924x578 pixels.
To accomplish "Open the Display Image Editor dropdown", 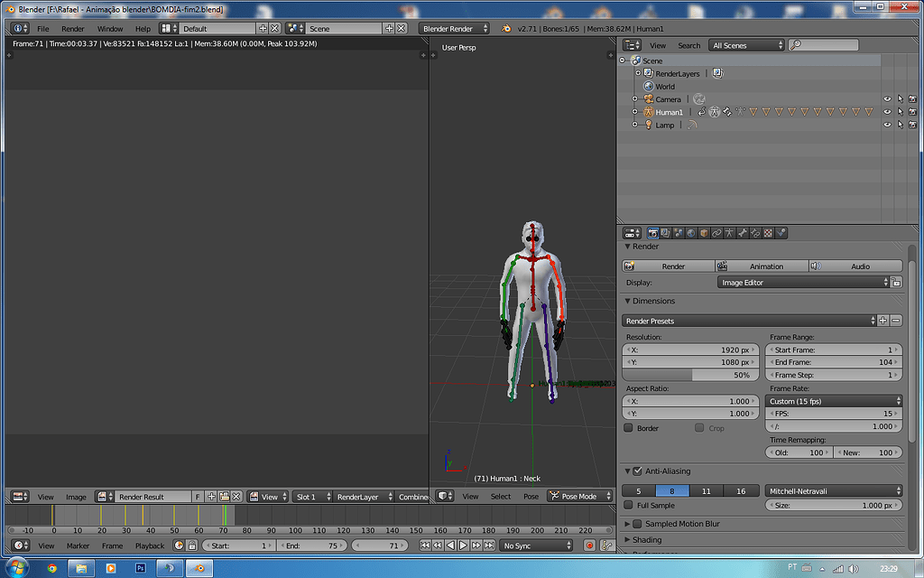I will 803,283.
